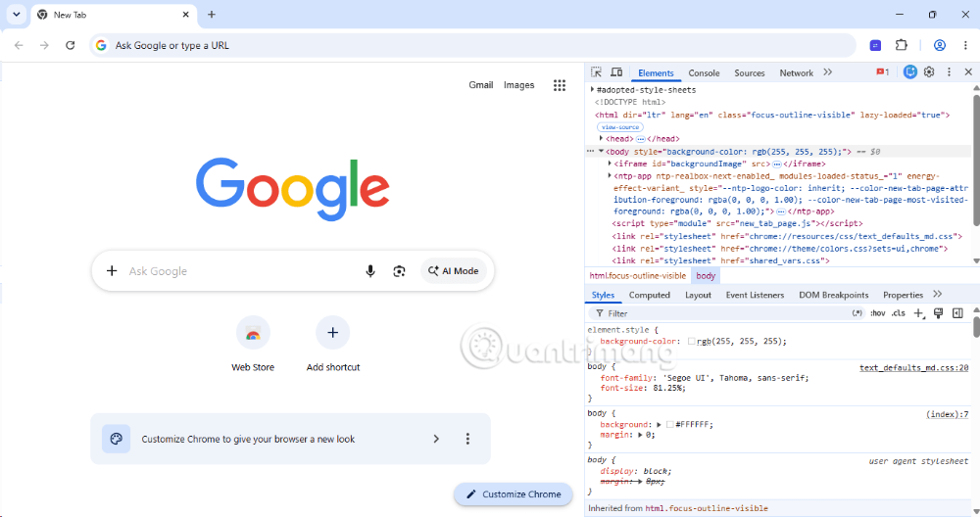Click the view-source badge under html
The width and height of the screenshot is (980, 517).
pos(620,126)
